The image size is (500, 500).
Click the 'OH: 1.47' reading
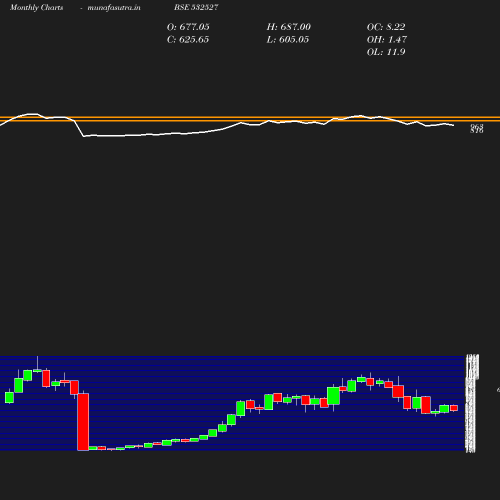387,40
